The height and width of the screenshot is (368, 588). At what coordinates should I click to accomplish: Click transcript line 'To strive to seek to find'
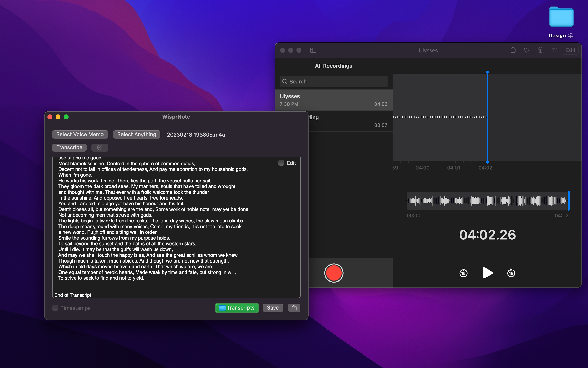101,278
